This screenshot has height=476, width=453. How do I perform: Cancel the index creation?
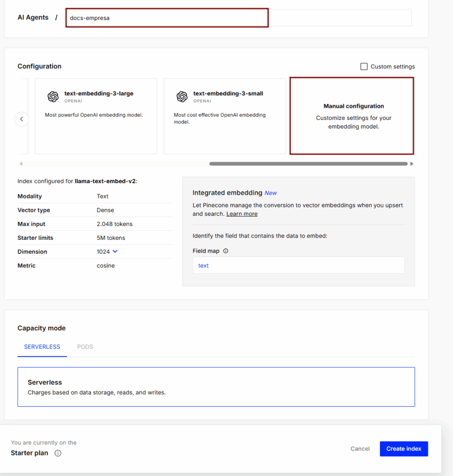click(x=360, y=449)
